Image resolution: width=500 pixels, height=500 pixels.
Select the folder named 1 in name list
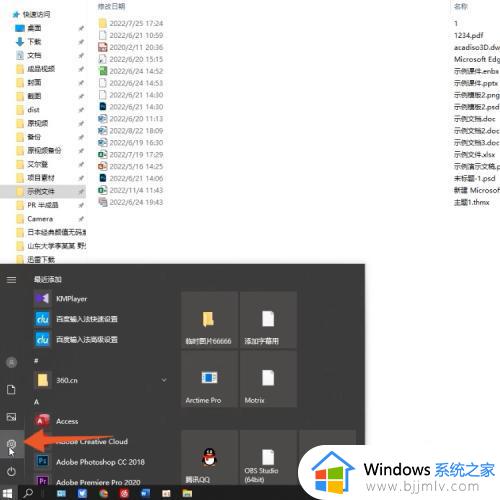[456, 23]
